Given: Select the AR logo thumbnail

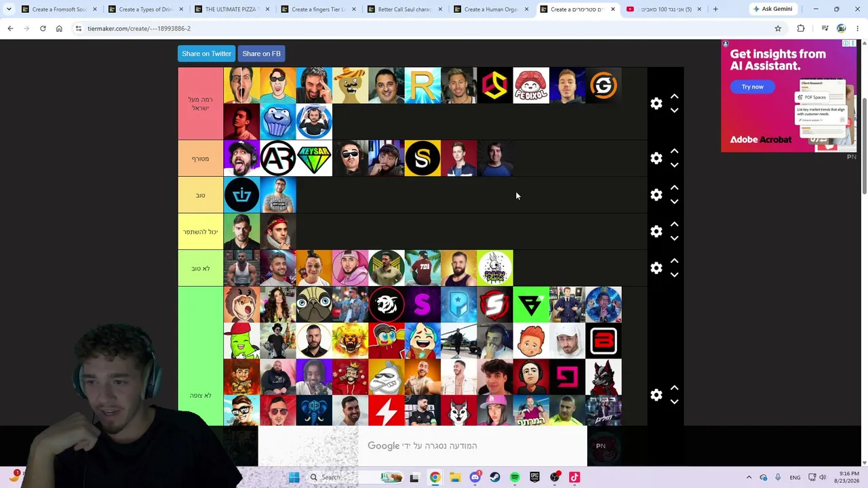Looking at the screenshot, I should [278, 158].
